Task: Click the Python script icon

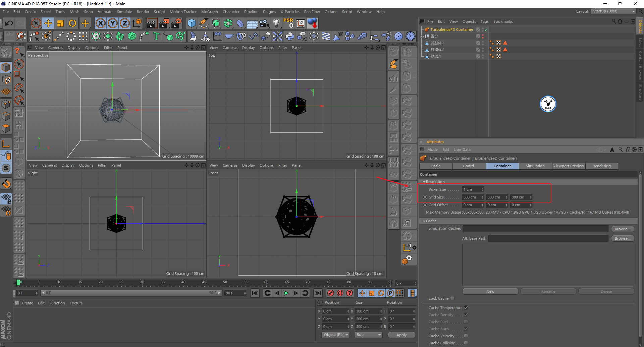Action: pyautogui.click(x=290, y=36)
